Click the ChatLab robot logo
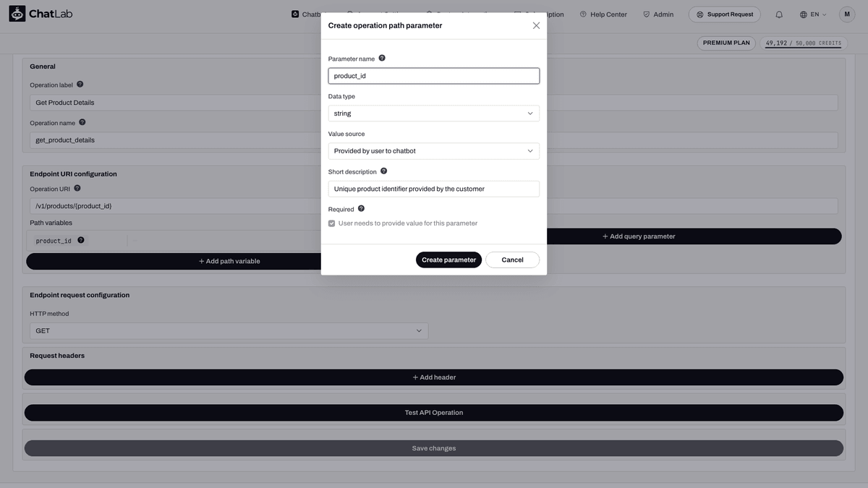 point(17,14)
